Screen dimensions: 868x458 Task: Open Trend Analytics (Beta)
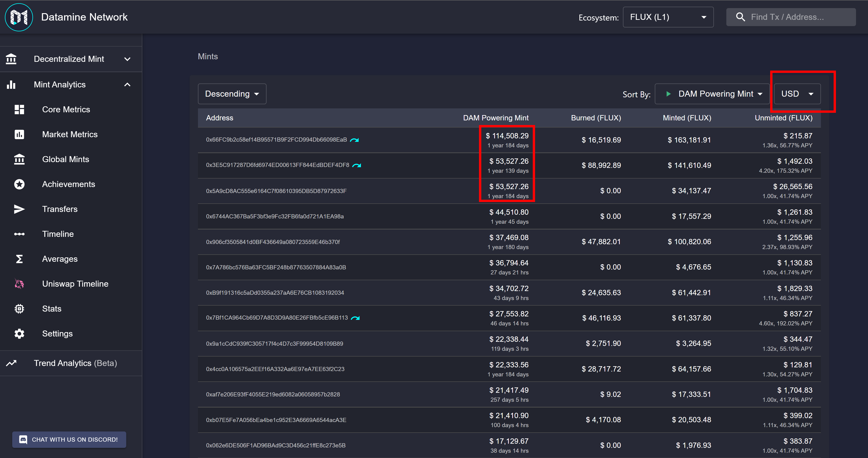click(x=71, y=363)
